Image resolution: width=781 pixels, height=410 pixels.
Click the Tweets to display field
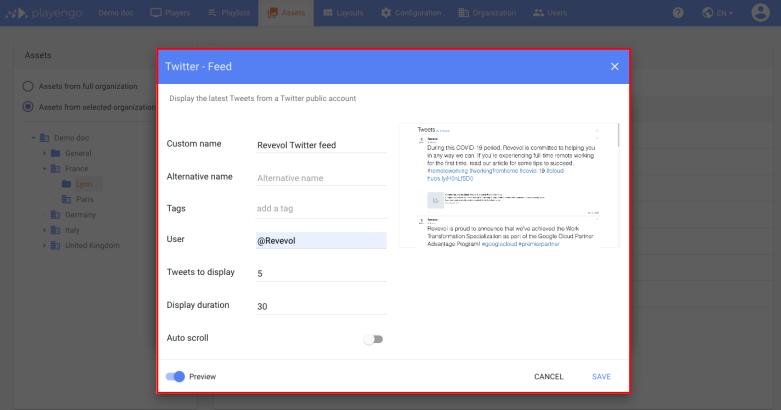pyautogui.click(x=321, y=273)
